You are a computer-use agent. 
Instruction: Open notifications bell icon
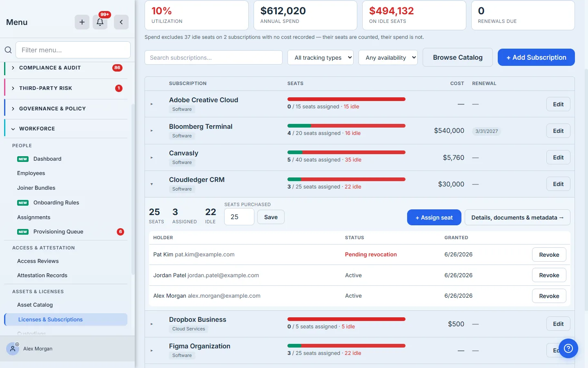pos(100,22)
